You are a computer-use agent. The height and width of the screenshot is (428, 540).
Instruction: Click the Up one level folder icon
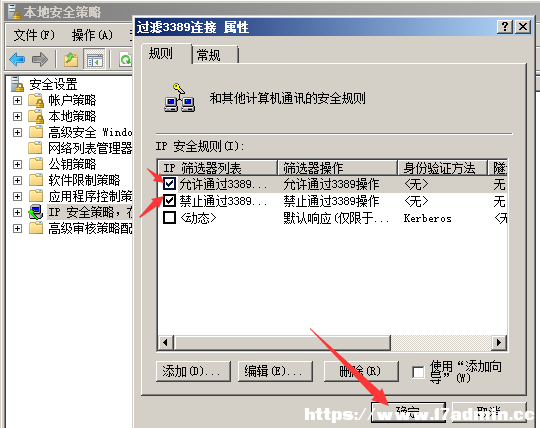71,60
